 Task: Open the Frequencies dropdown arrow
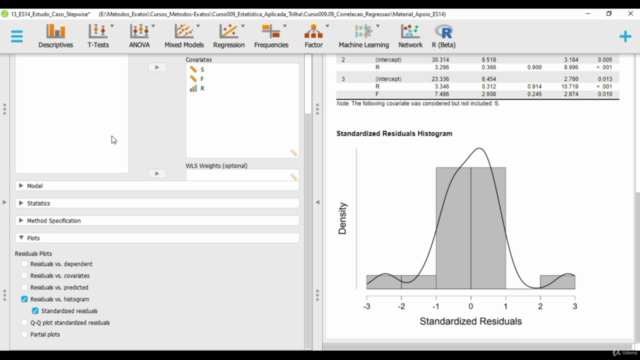coord(285,26)
